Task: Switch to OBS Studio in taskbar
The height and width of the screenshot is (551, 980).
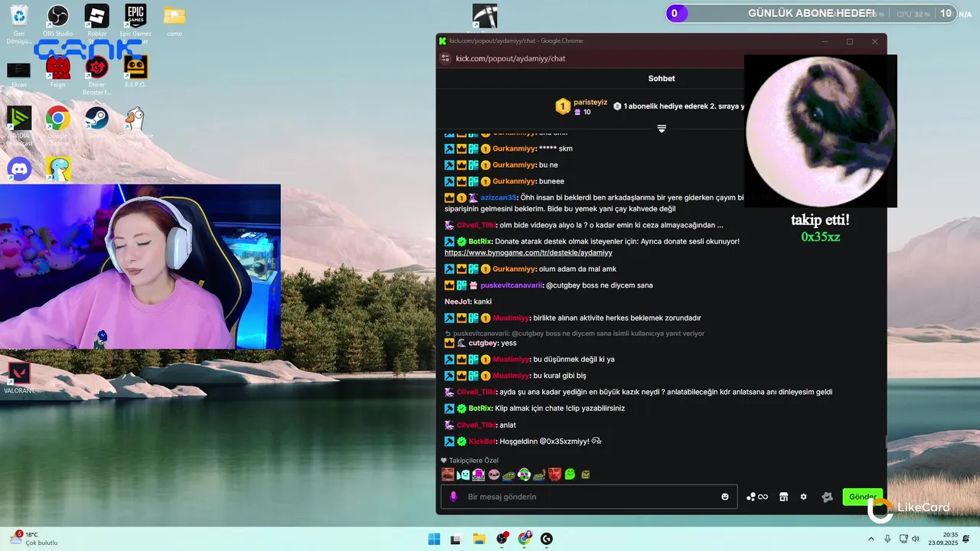Action: 501,539
